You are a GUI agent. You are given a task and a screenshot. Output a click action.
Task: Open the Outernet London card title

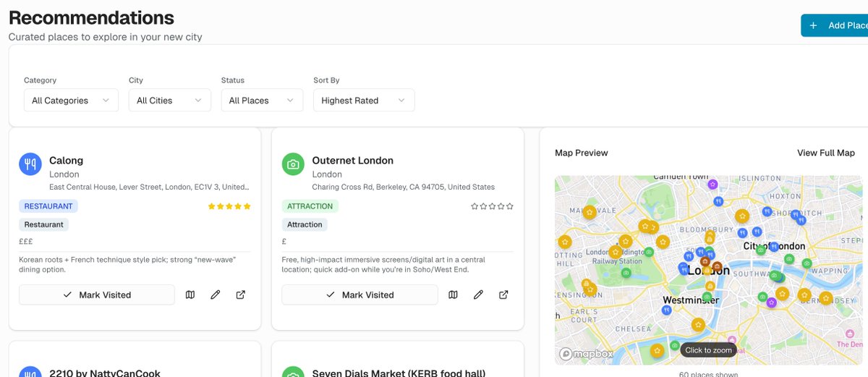tap(353, 161)
